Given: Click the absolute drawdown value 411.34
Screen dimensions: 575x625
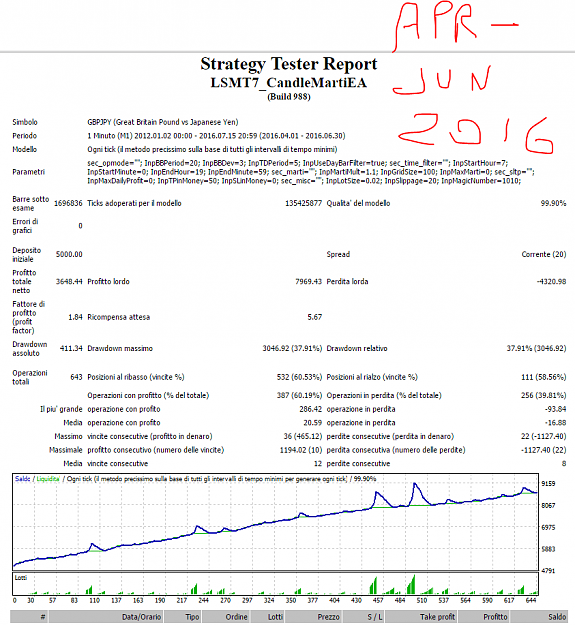Looking at the screenshot, I should 71,348.
